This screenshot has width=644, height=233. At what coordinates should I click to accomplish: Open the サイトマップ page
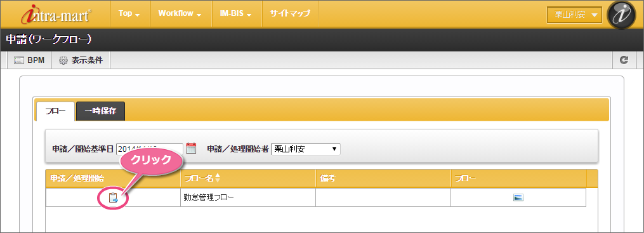[290, 13]
